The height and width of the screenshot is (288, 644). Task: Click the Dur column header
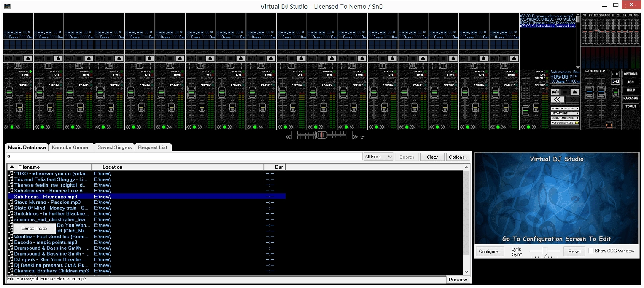click(x=275, y=167)
